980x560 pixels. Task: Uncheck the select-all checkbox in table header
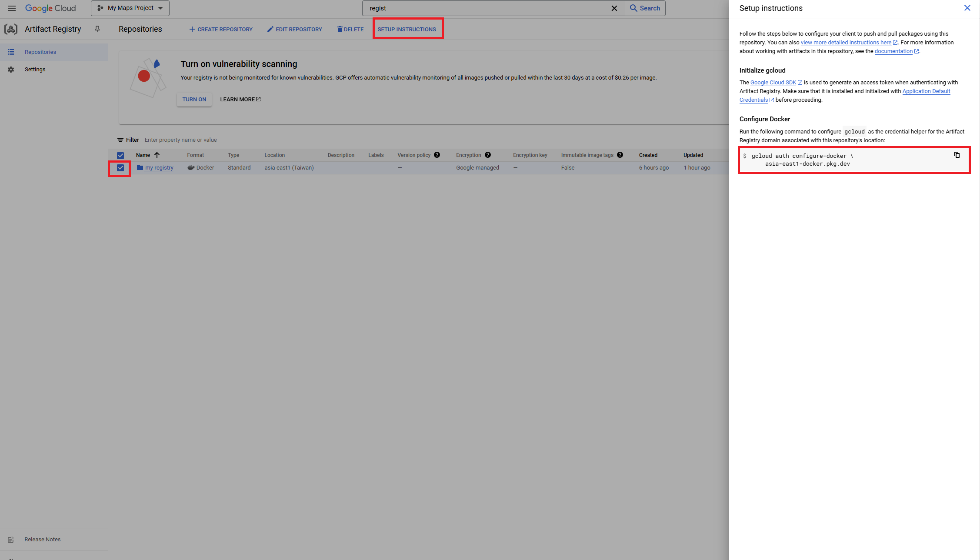(x=120, y=155)
